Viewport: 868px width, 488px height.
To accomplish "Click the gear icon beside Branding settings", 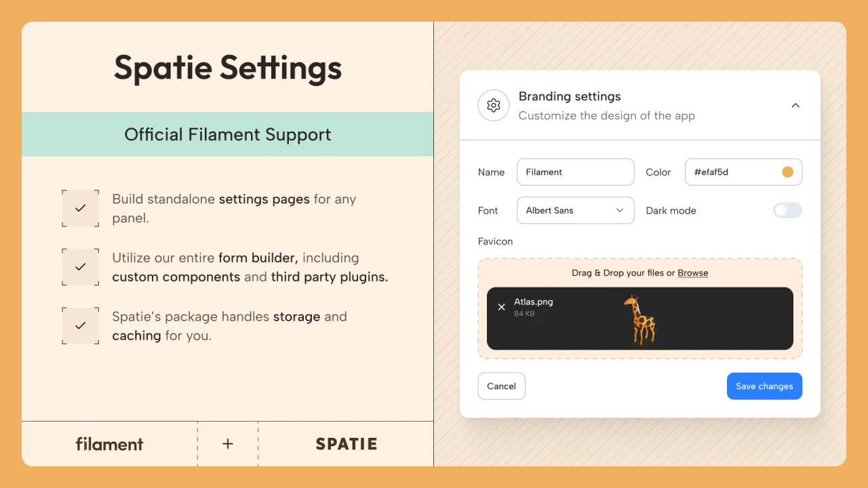I will [494, 106].
